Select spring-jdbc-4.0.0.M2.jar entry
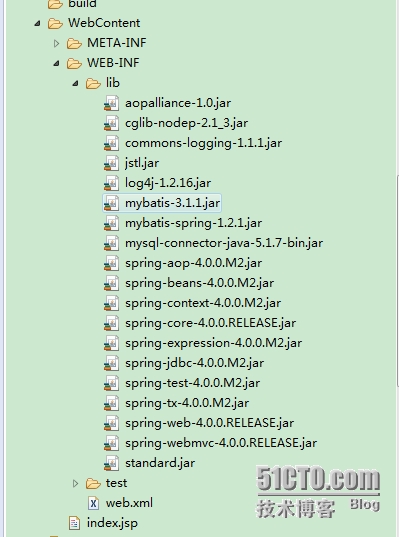 [195, 363]
